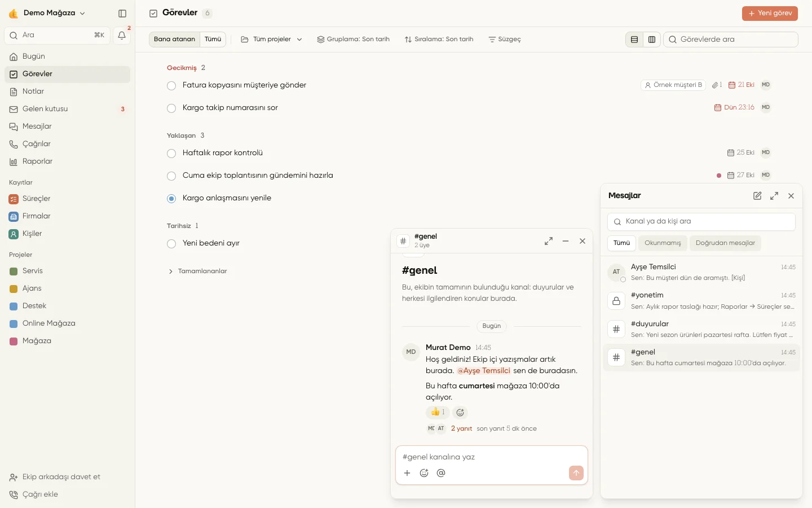Complete the 'Kargo takip numarasını sor' task
Screen dimensions: 812x508
point(171,108)
